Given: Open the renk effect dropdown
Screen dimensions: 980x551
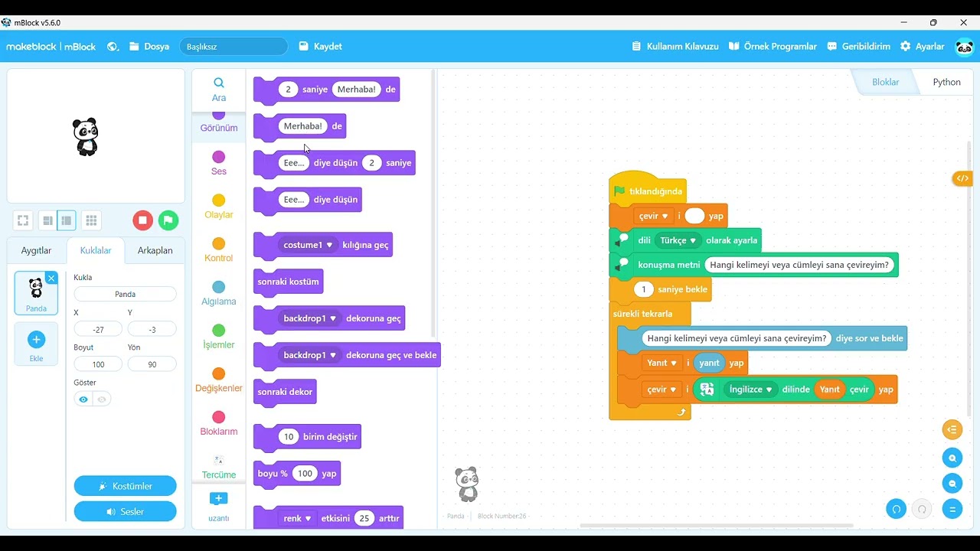Looking at the screenshot, I should coord(298,518).
